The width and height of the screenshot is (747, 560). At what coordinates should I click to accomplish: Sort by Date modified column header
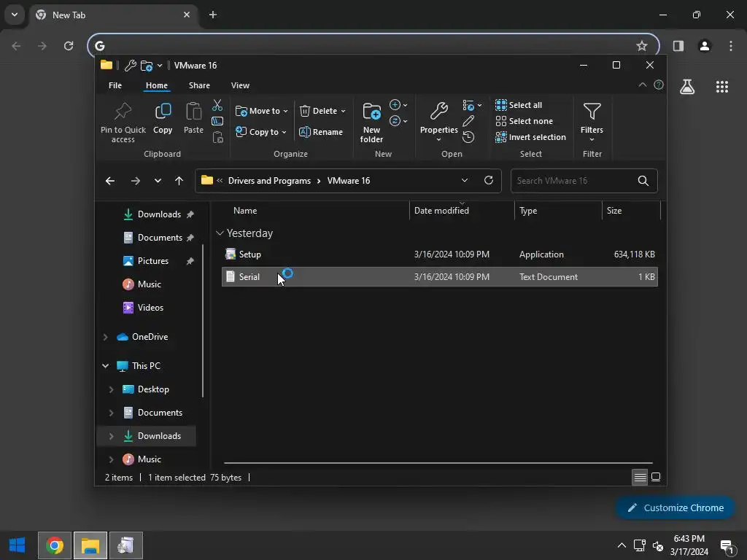coord(461,211)
